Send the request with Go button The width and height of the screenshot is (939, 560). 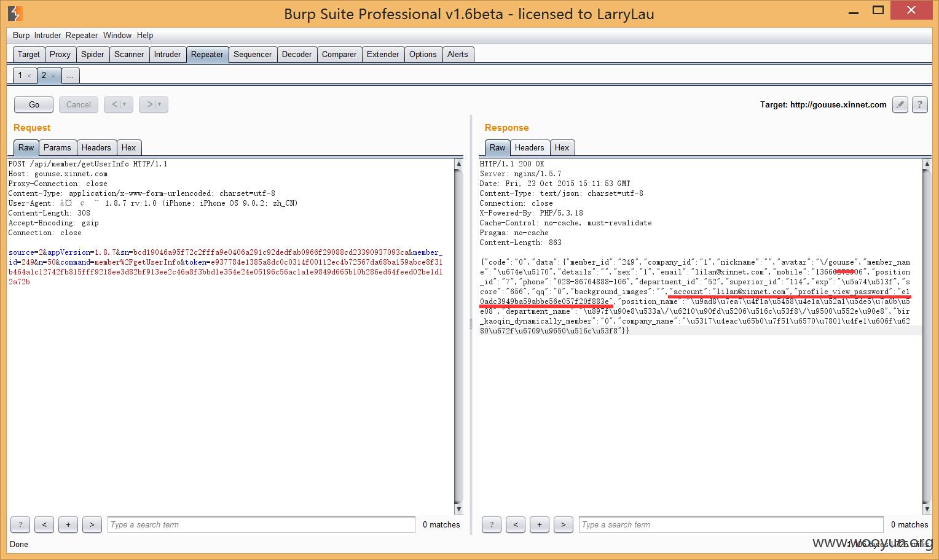34,104
